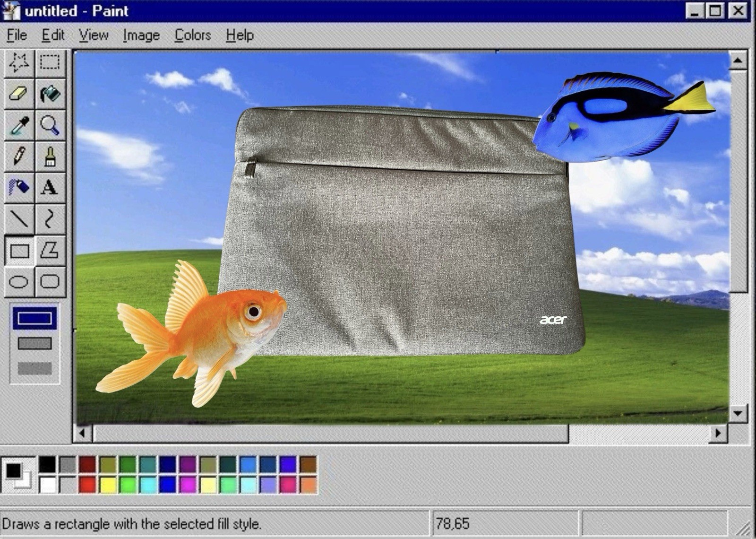The height and width of the screenshot is (539, 756).
Task: Select the Curve tool
Action: [x=50, y=219]
